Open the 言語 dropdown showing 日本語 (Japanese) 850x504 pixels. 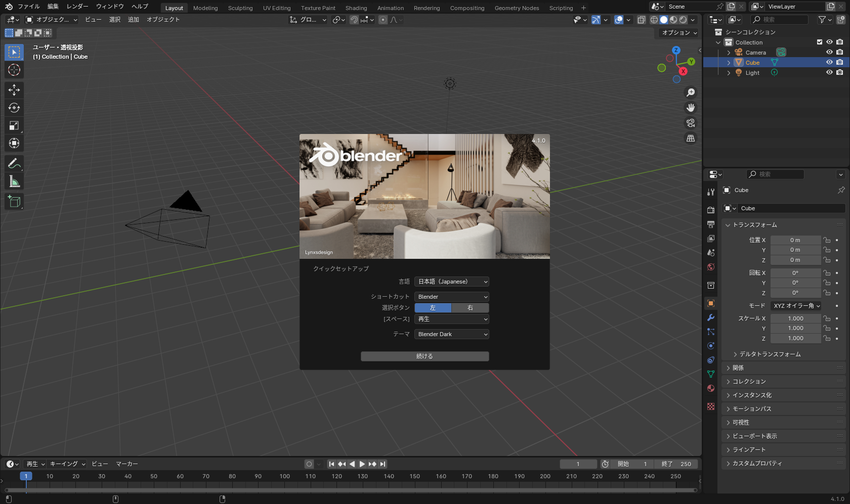click(x=451, y=282)
